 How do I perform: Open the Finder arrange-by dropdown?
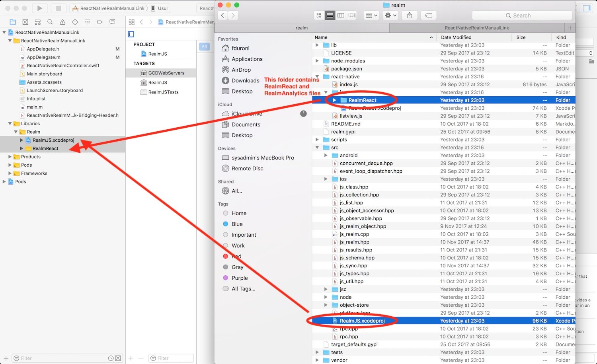(371, 15)
